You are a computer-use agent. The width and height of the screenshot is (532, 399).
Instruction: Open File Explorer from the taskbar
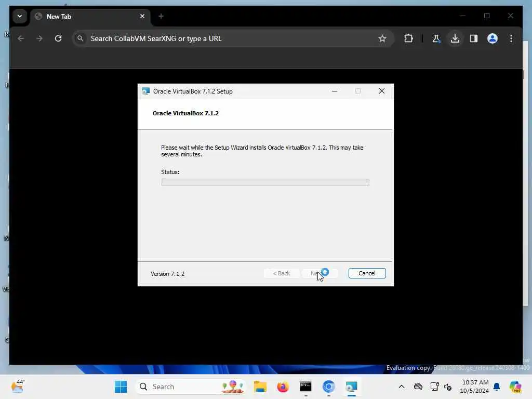pos(260,387)
